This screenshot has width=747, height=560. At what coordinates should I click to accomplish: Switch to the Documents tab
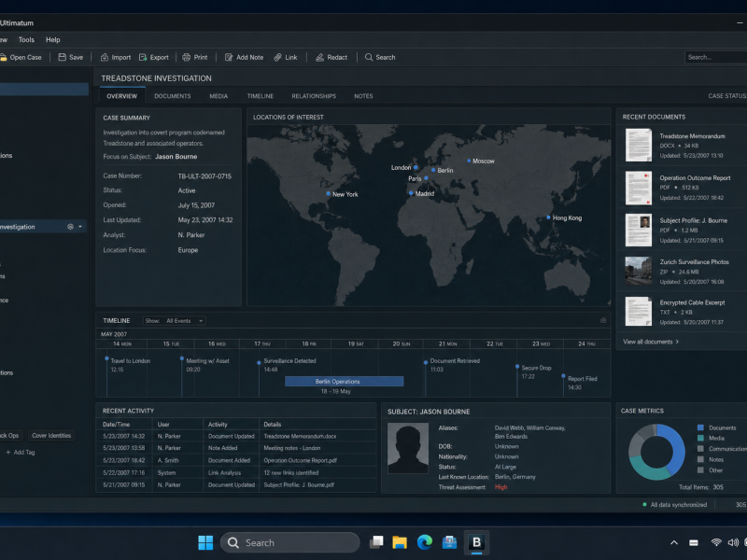(x=173, y=96)
